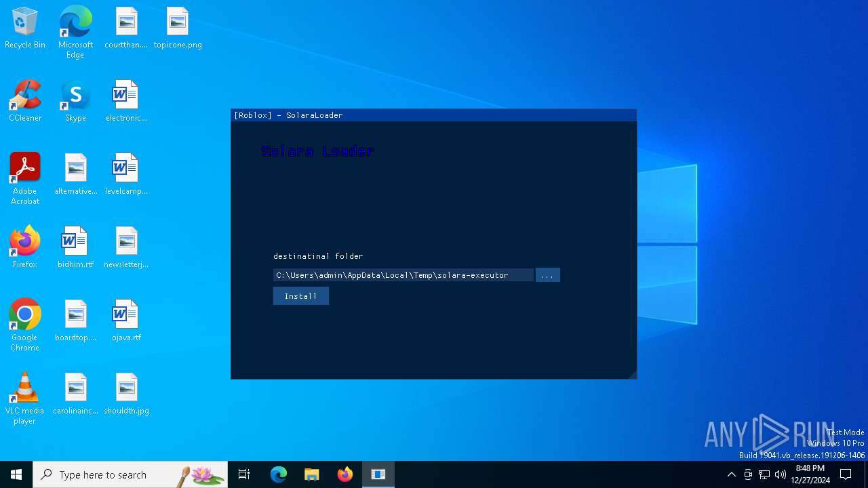
Task: Select the "Solara Loader" heading text
Action: click(x=317, y=151)
